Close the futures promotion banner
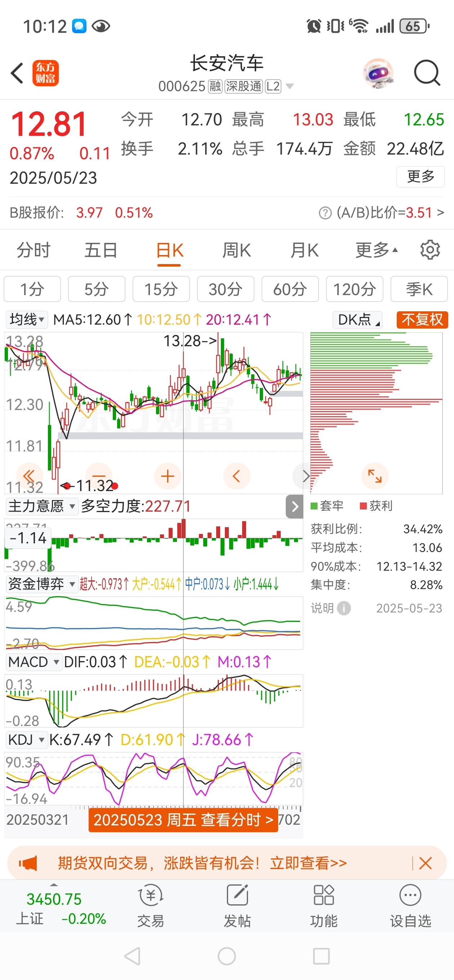This screenshot has height=980, width=454. pos(425,863)
